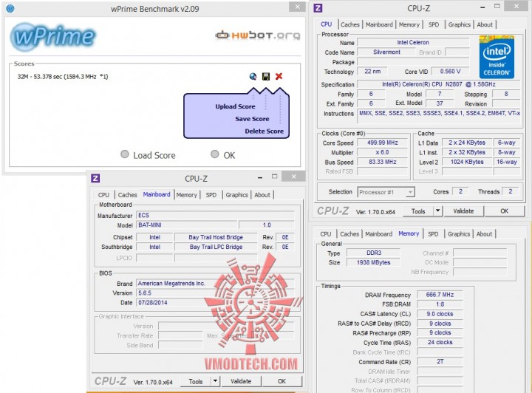Image resolution: width=532 pixels, height=393 pixels.
Task: Click the ECS manufacturer field
Action: 215,215
